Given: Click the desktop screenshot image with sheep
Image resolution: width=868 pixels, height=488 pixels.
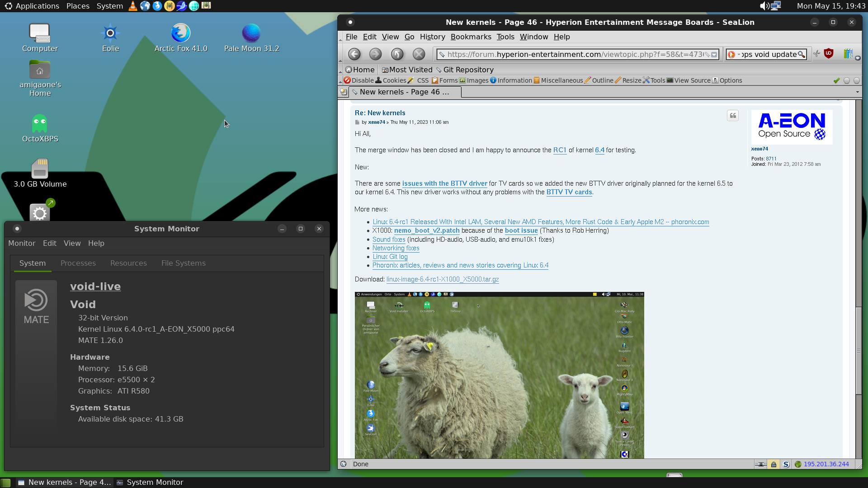Looking at the screenshot, I should (499, 375).
